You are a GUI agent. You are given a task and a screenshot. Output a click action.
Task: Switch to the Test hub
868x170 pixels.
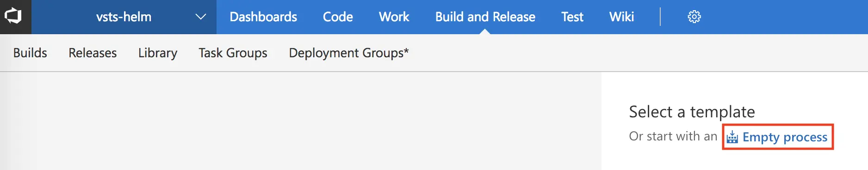[572, 17]
